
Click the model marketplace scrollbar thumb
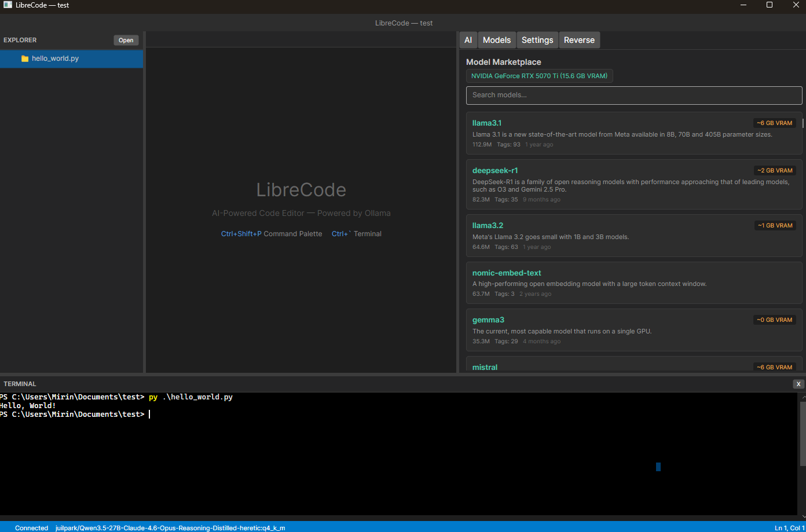tap(803, 123)
